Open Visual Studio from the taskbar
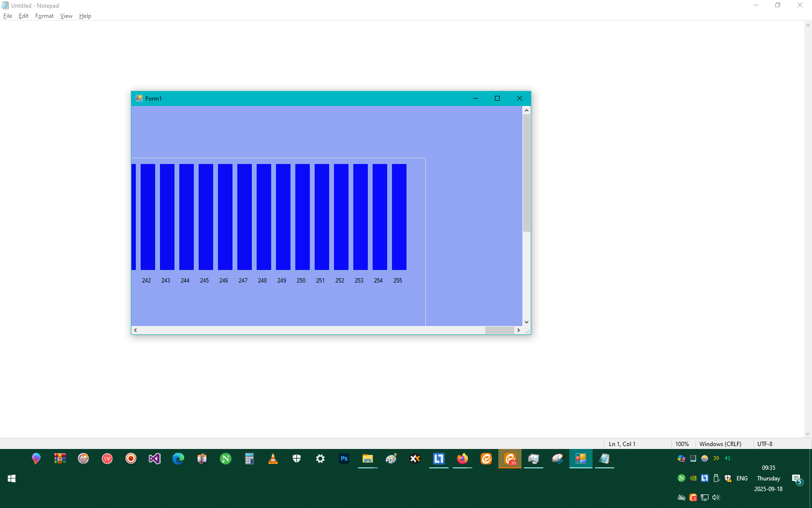Image resolution: width=812 pixels, height=508 pixels. pyautogui.click(x=155, y=459)
